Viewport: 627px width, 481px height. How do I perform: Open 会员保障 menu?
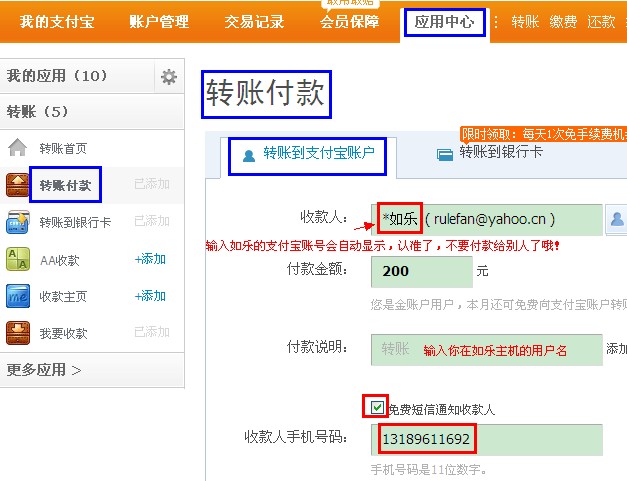(x=349, y=22)
